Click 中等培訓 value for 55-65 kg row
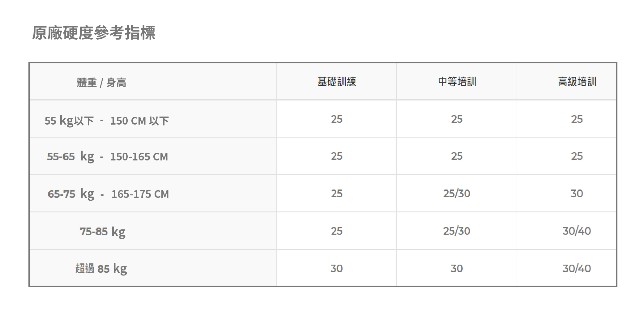The width and height of the screenshot is (644, 328). 457,156
